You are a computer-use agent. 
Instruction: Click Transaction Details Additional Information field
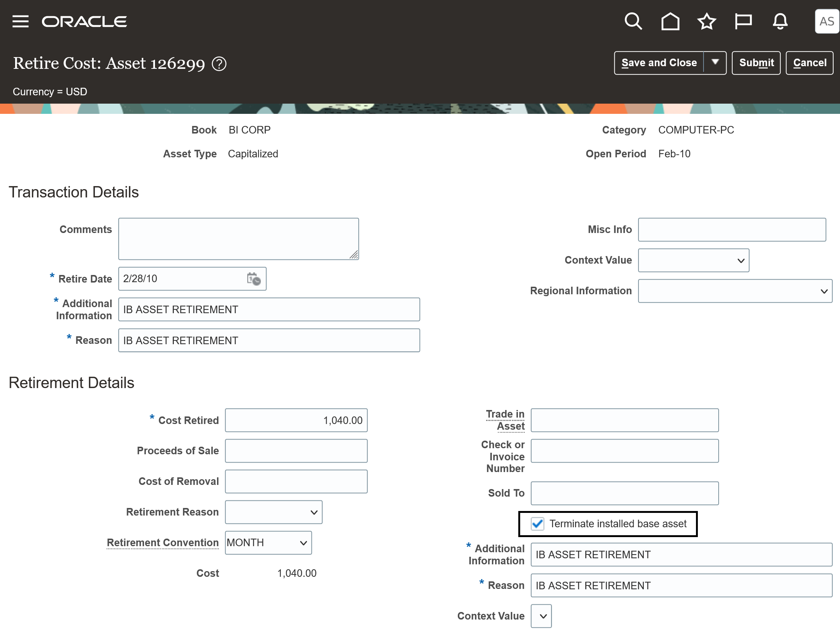pyautogui.click(x=269, y=310)
